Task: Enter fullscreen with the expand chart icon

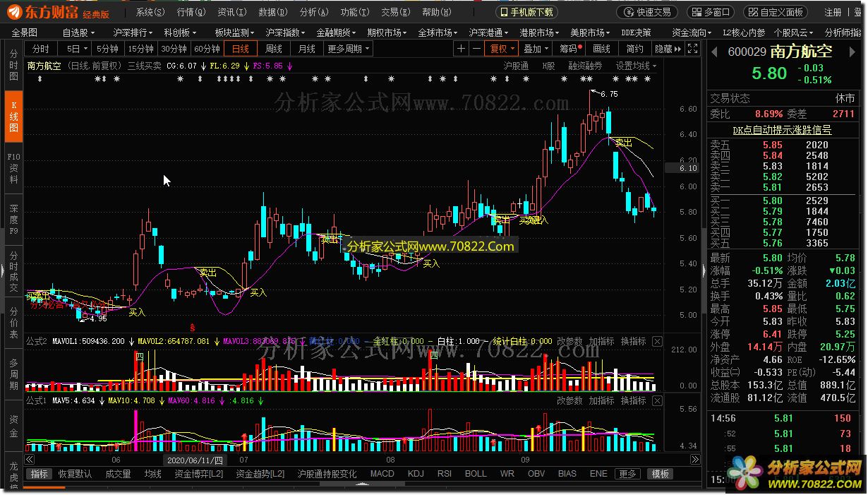Action: tap(693, 49)
